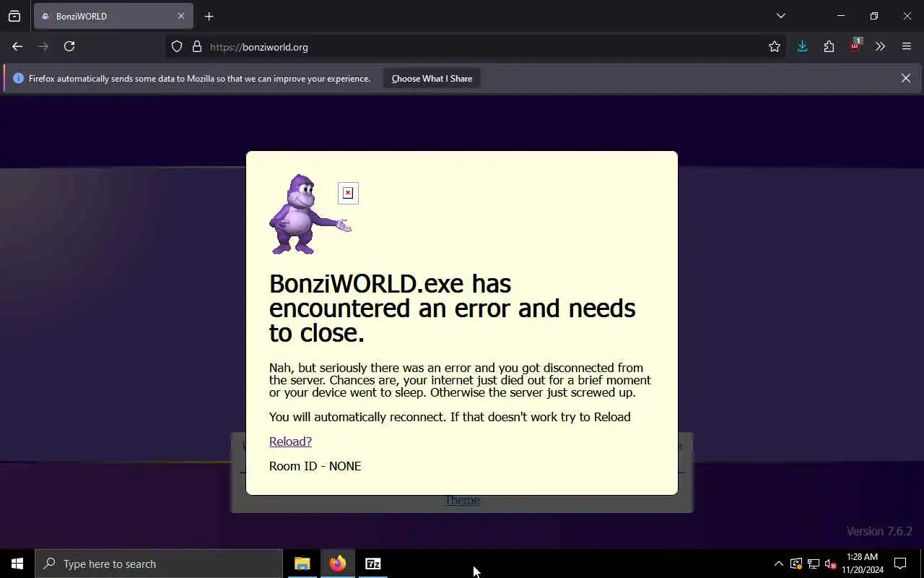
Task: Go forward one page
Action: (43, 46)
